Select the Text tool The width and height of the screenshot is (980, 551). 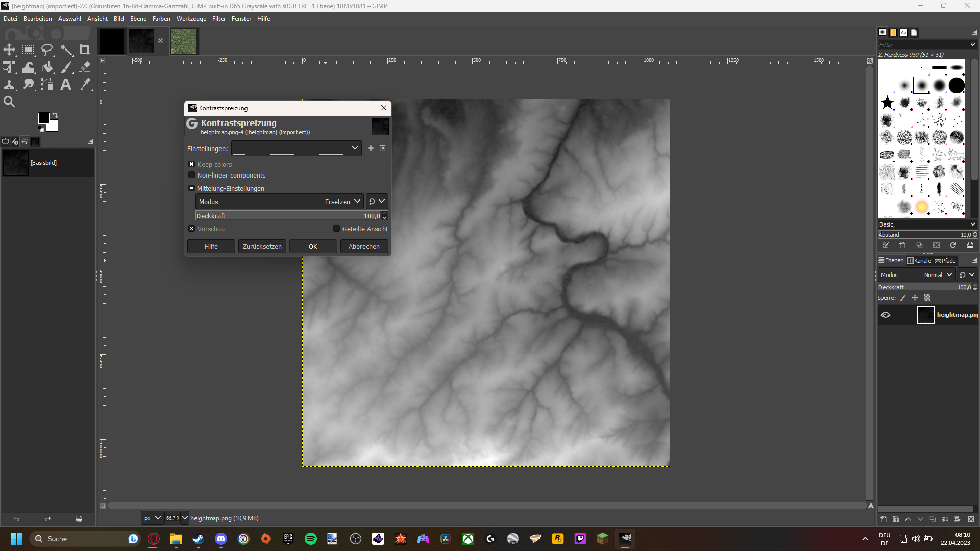66,84
